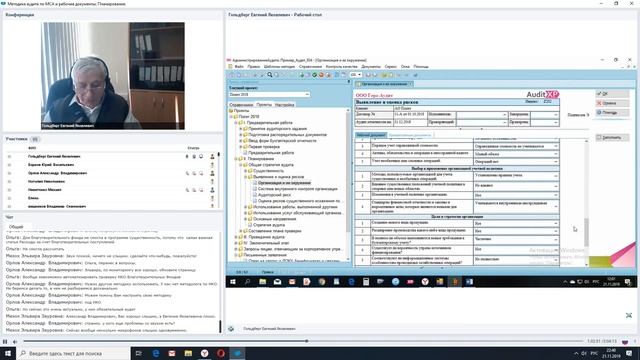Screen dimensions: 640x360
Task: Open calculator icon in shared desktop taskbar
Action: click(x=366, y=282)
